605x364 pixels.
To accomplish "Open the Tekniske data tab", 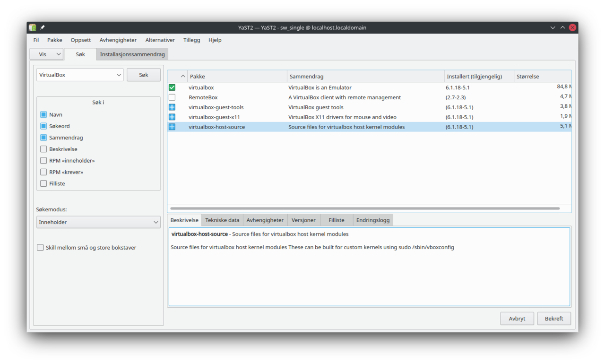I will coord(222,220).
